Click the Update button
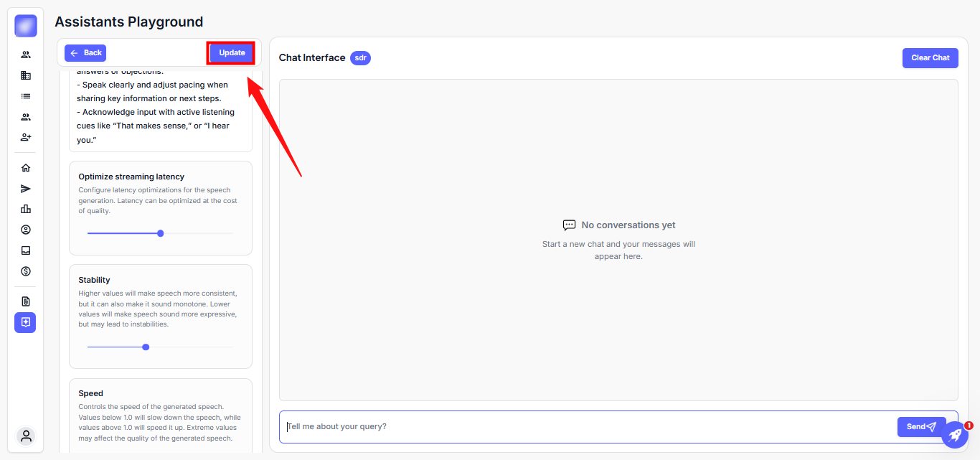This screenshot has height=460, width=980. pos(232,52)
